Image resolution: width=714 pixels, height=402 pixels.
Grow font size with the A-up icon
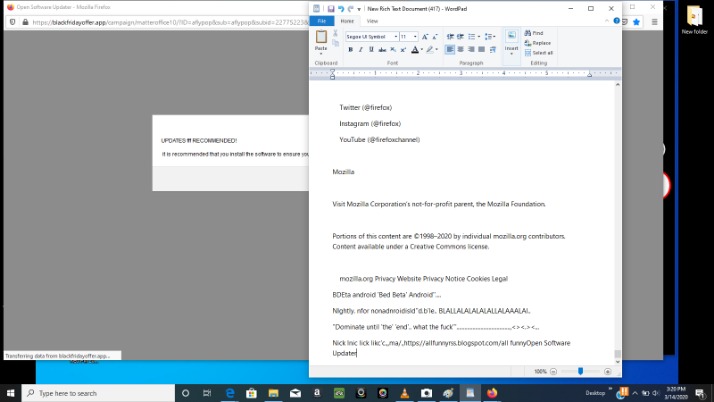pos(425,36)
